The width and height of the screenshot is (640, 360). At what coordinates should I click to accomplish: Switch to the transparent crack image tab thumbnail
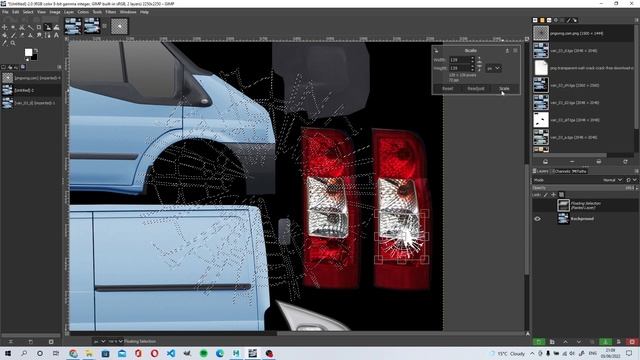pyautogui.click(x=119, y=26)
